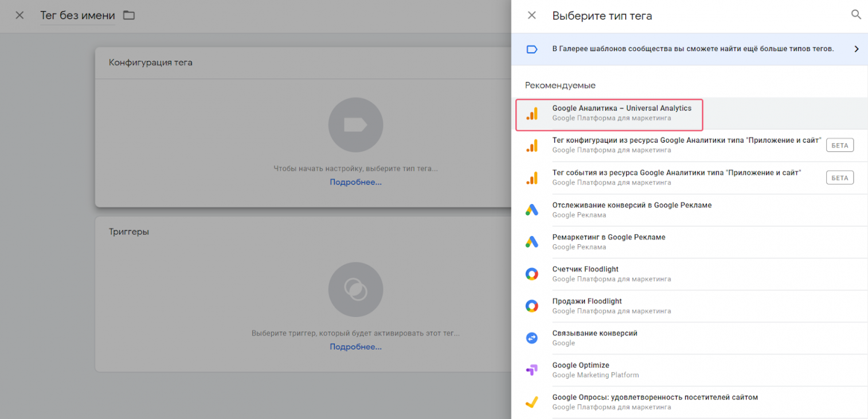Screen dimensions: 868x419
Task: Click yellow checkmark Google Surveys icon
Action: [532, 402]
